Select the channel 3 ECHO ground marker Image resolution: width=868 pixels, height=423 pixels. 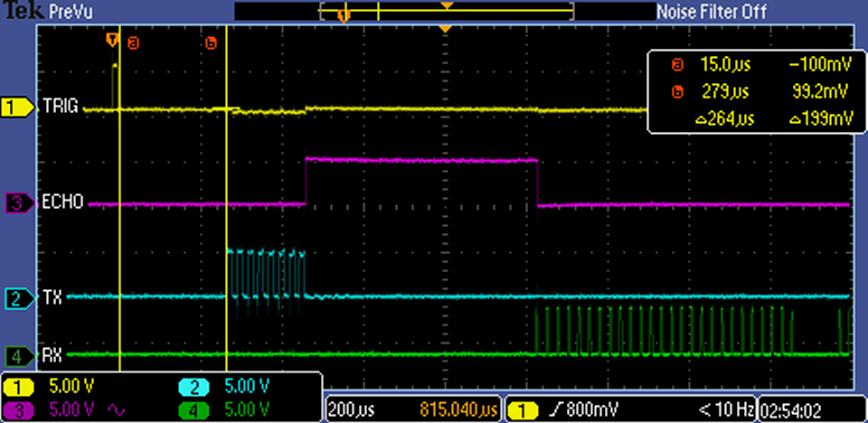click(14, 203)
